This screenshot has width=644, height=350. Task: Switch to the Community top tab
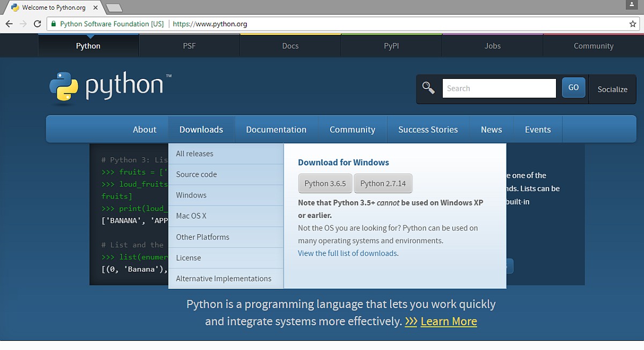tap(594, 46)
